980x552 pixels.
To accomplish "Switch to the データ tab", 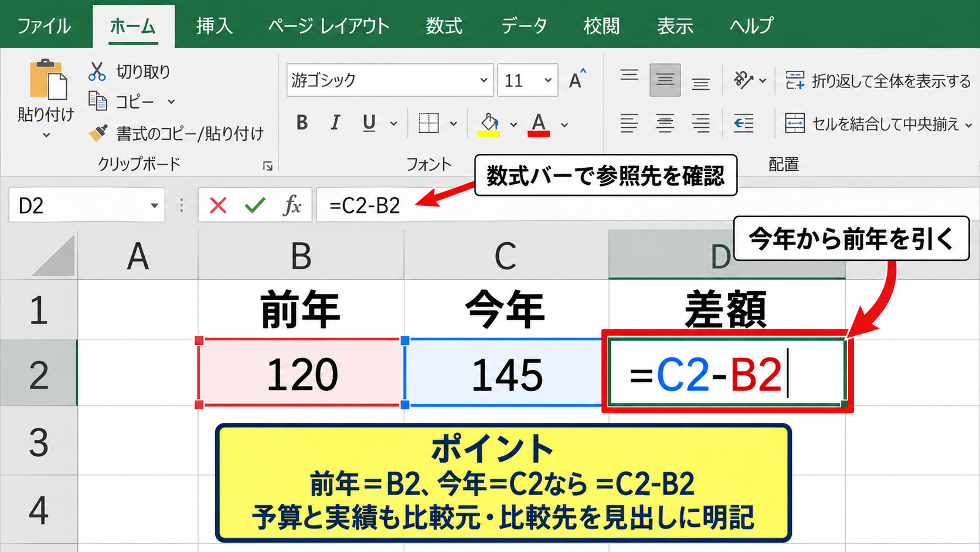I will (523, 26).
